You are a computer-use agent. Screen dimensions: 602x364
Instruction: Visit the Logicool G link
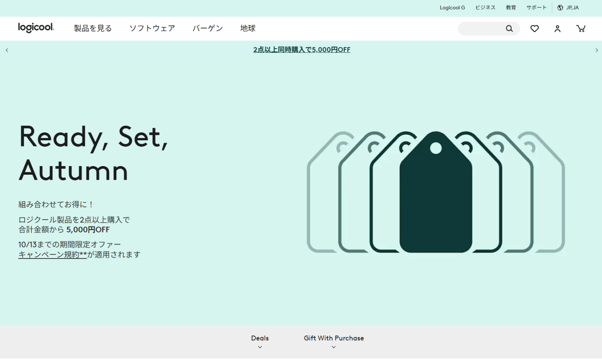[452, 7]
